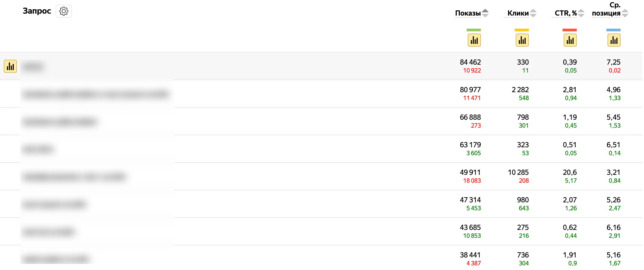Click the Клики column header
The image size is (644, 270).
[518, 13]
